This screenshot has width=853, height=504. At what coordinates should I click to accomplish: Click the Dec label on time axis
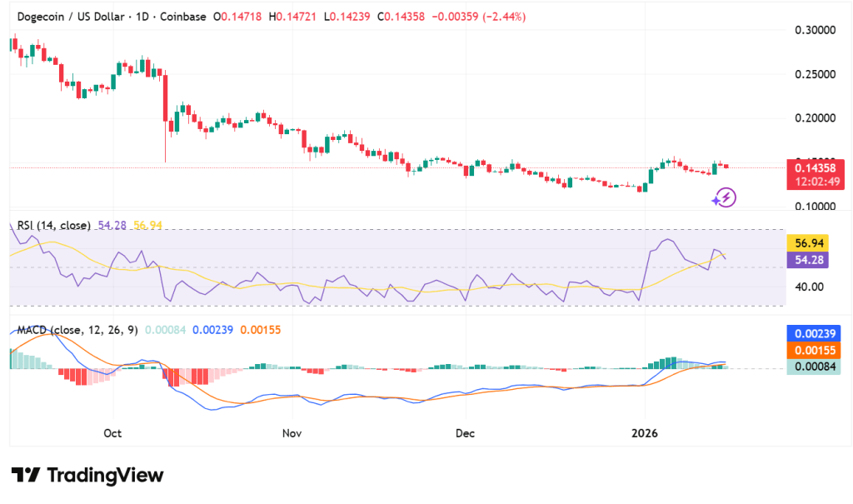pos(465,433)
